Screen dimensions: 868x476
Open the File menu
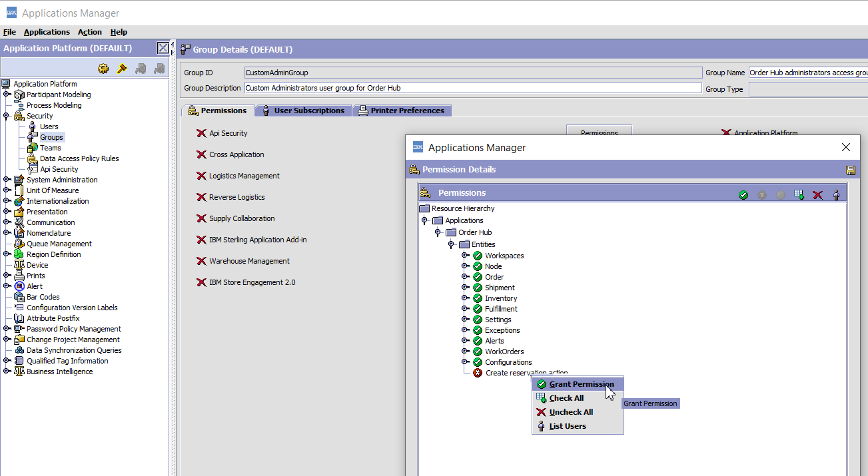9,32
